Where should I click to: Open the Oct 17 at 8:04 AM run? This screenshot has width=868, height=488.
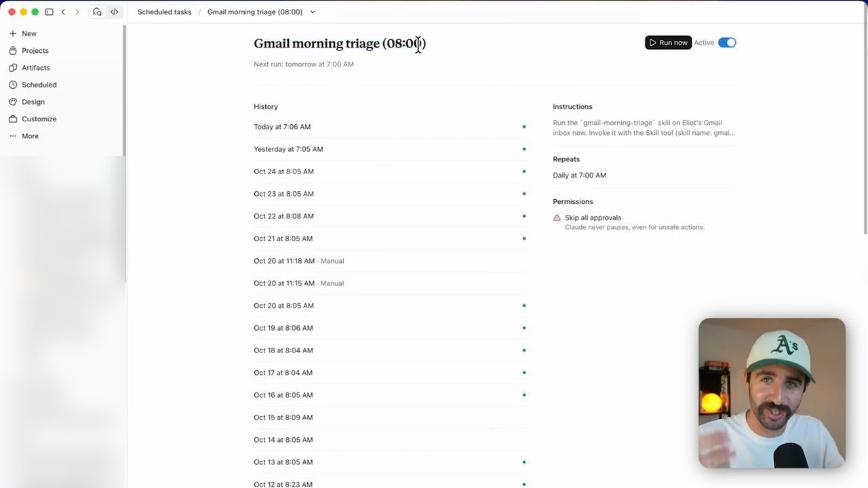[391, 373]
